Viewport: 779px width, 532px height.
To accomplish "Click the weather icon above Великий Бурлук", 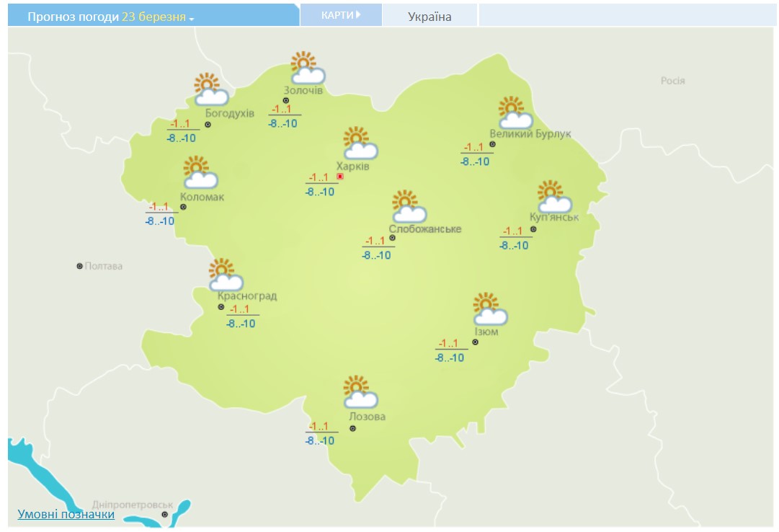I will tap(515, 113).
